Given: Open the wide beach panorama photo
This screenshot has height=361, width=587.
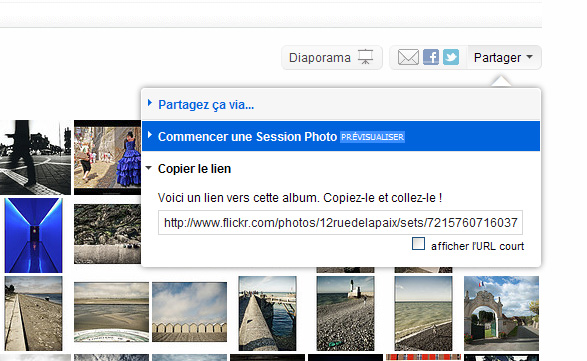Looking at the screenshot, I should pos(111,312).
